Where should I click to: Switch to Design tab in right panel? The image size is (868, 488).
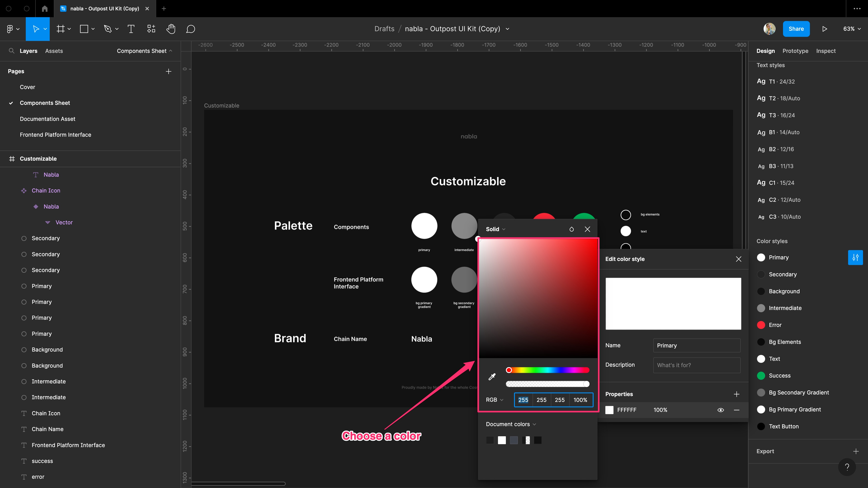click(x=765, y=51)
